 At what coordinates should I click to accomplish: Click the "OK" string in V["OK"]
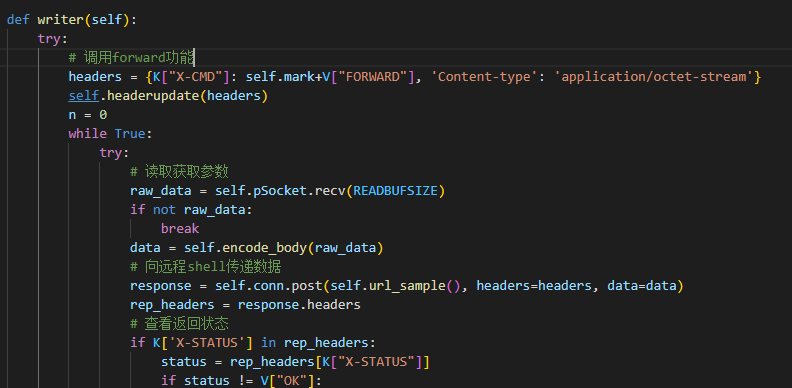point(291,381)
